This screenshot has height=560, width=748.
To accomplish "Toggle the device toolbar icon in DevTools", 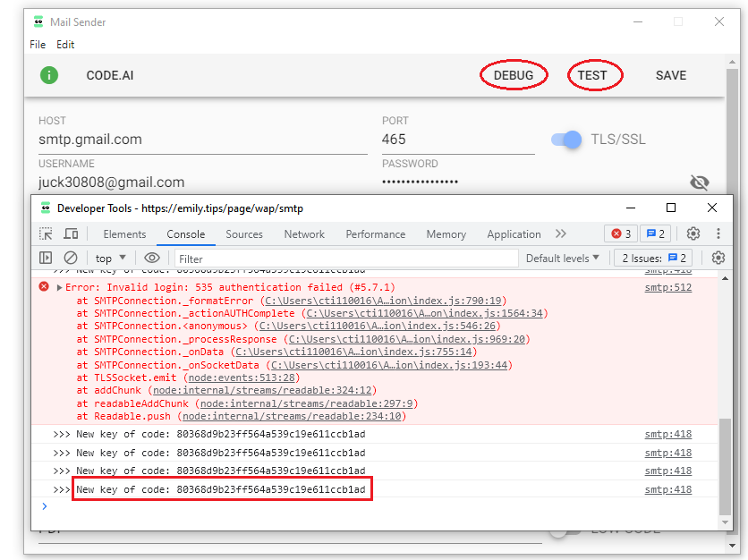I will 71,233.
